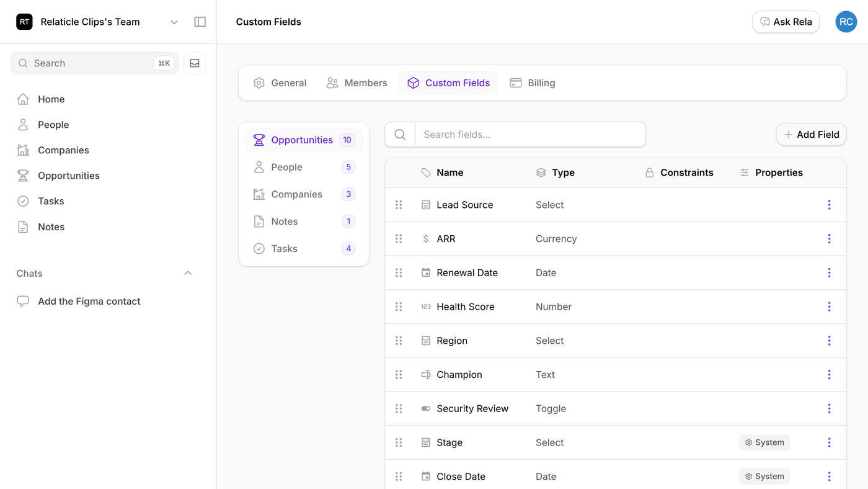Select Tasks with 4 custom fields
This screenshot has width=868, height=489.
click(304, 249)
